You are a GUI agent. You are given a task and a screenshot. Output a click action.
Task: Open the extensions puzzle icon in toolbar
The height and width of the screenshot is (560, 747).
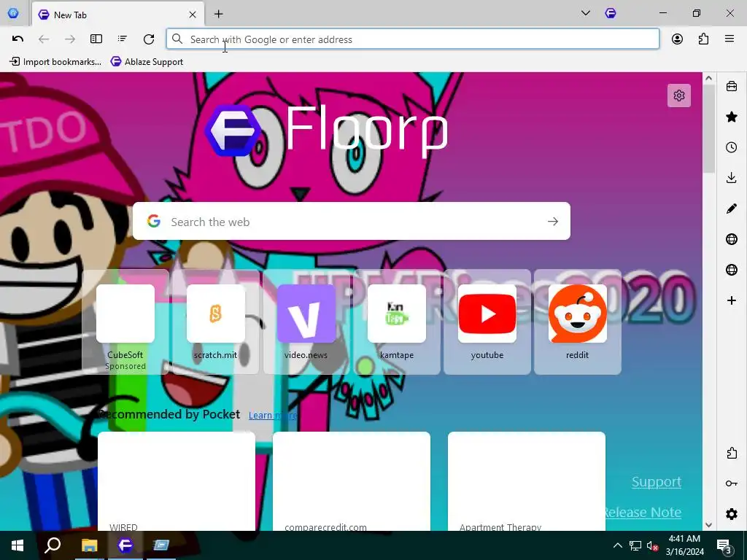tap(703, 39)
